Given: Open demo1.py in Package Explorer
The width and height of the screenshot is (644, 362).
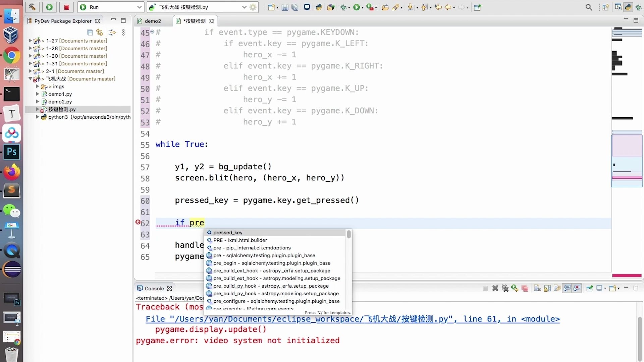Looking at the screenshot, I should tap(60, 94).
